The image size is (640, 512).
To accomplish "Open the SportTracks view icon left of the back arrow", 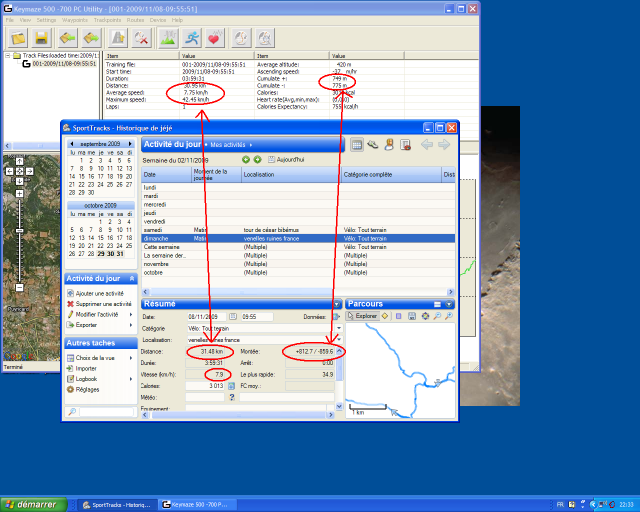I will pyautogui.click(x=405, y=145).
